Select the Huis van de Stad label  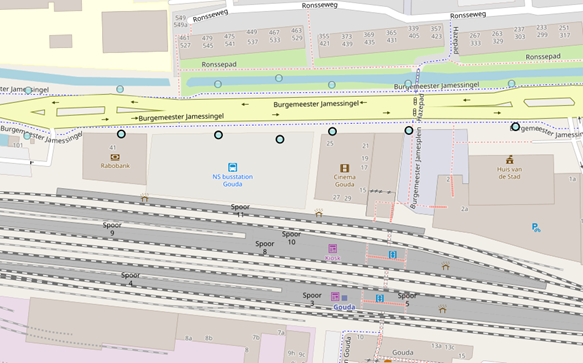coord(509,173)
